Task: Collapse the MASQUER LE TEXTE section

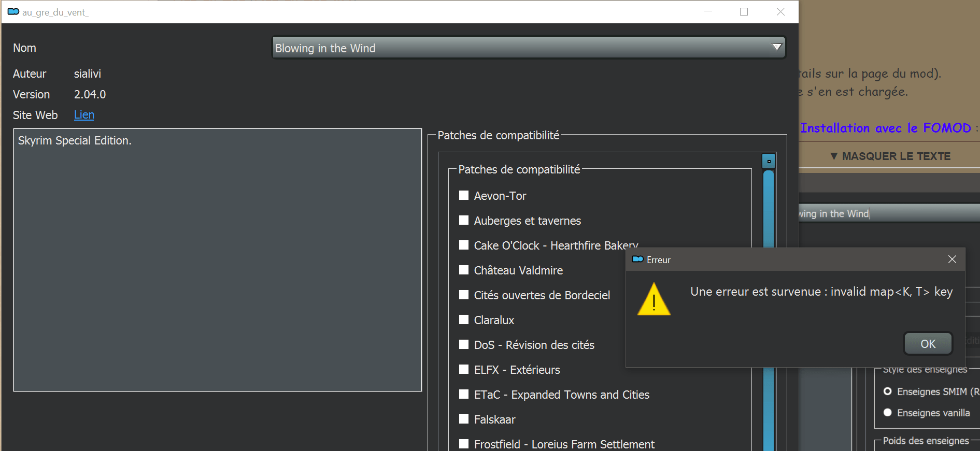Action: [890, 156]
